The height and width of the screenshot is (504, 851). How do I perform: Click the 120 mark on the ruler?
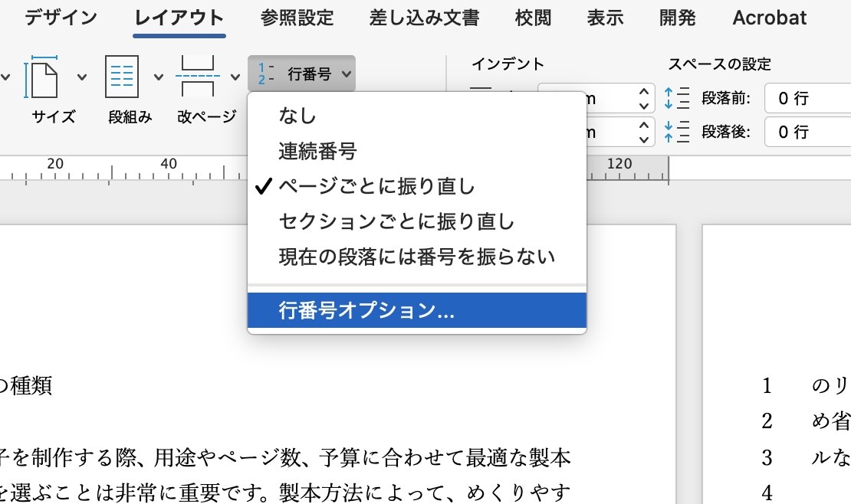[x=619, y=164]
